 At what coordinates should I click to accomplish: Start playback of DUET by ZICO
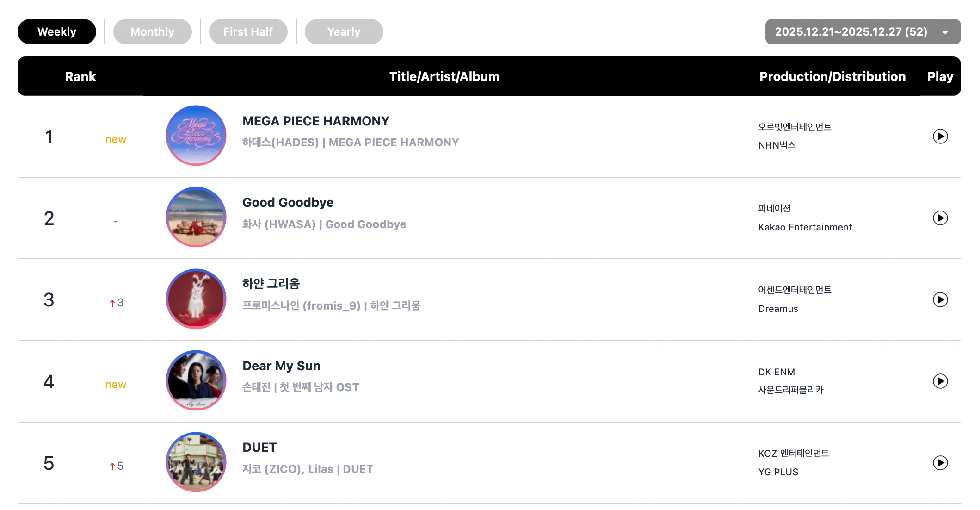(x=940, y=463)
